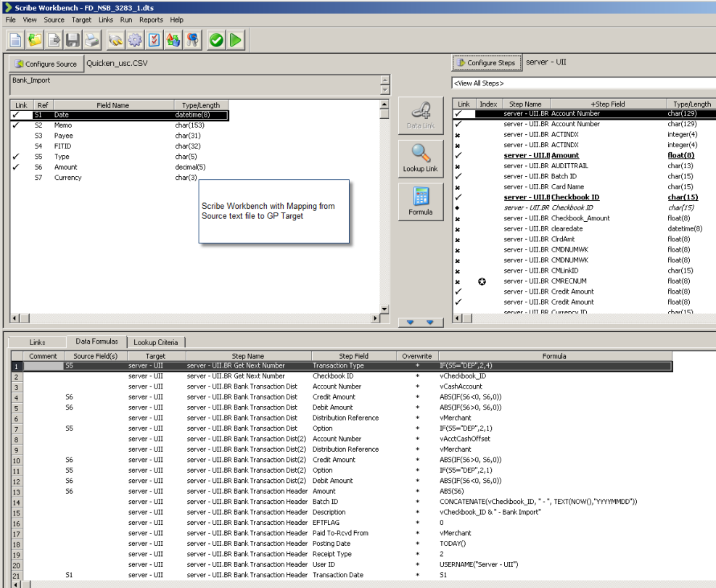This screenshot has width=716, height=588.
Task: Toggle link checkmark for Type field
Action: coord(16,157)
